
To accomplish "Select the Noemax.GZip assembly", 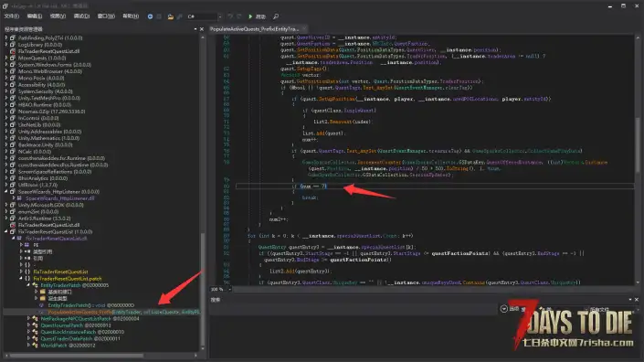I will tap(51, 112).
